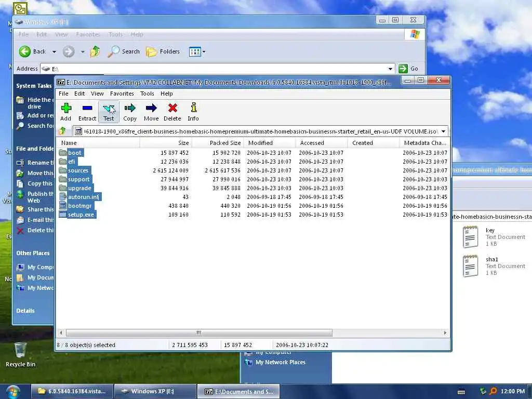Sort by the Name column header
Screen dimensions: 532x399
point(98,143)
